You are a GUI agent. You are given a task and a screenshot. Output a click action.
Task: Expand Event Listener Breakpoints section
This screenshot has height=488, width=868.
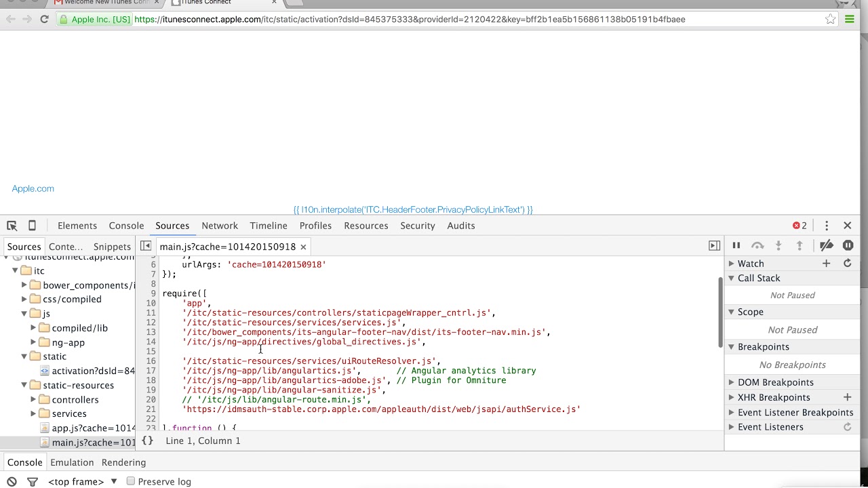click(731, 412)
